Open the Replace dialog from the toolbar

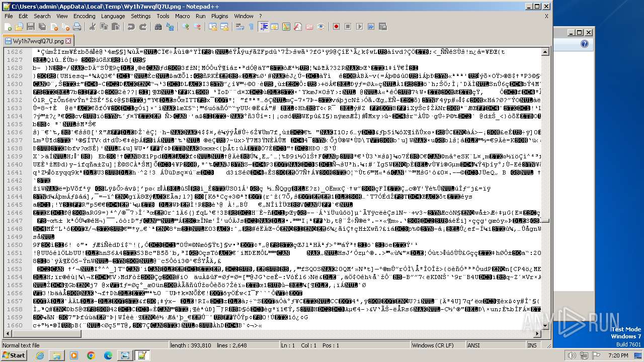[171, 27]
